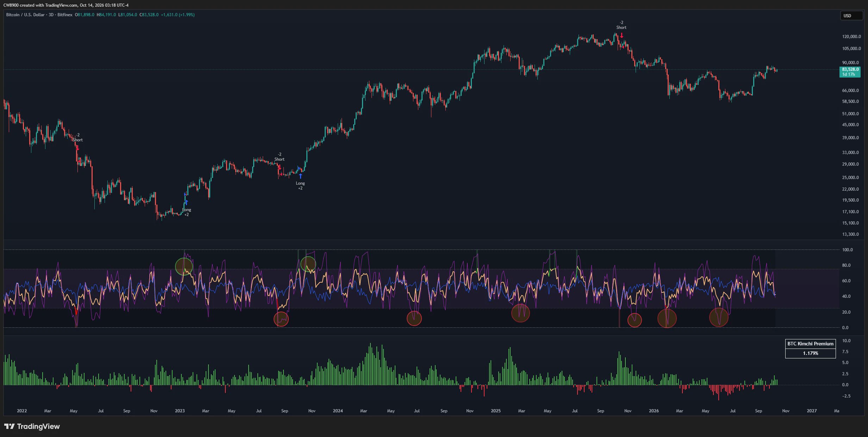Select the red circle near July 2024
Image resolution: width=868 pixels, height=437 pixels.
coord(414,318)
